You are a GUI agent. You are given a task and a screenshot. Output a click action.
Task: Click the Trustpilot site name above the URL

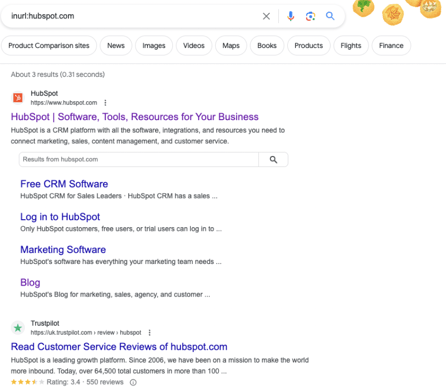(45, 323)
